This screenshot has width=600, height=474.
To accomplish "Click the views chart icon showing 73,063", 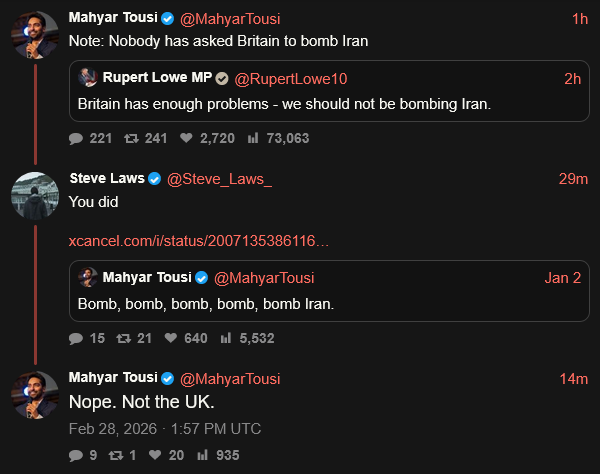I will 253,138.
